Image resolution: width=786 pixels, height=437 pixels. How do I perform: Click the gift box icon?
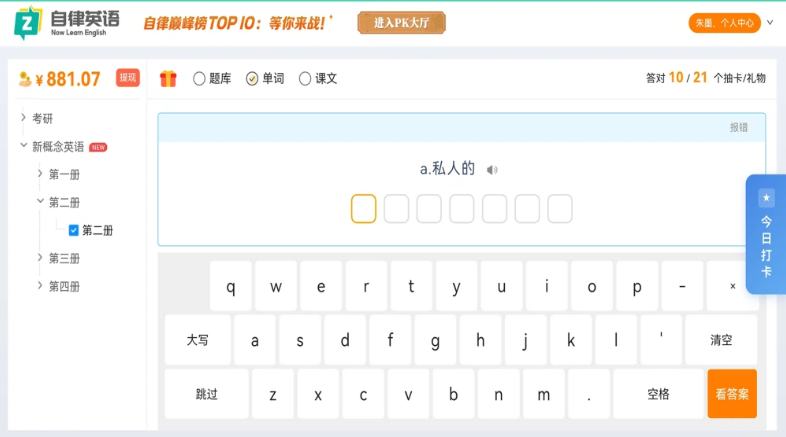pos(168,78)
